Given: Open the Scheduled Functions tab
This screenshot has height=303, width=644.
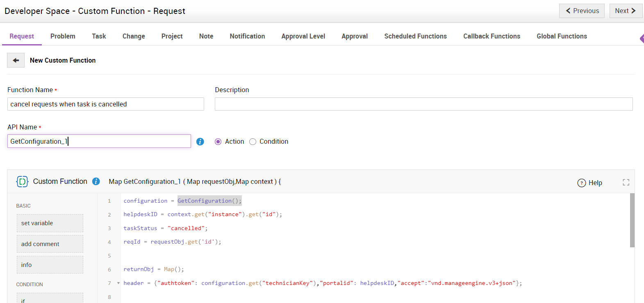Looking at the screenshot, I should [x=415, y=36].
